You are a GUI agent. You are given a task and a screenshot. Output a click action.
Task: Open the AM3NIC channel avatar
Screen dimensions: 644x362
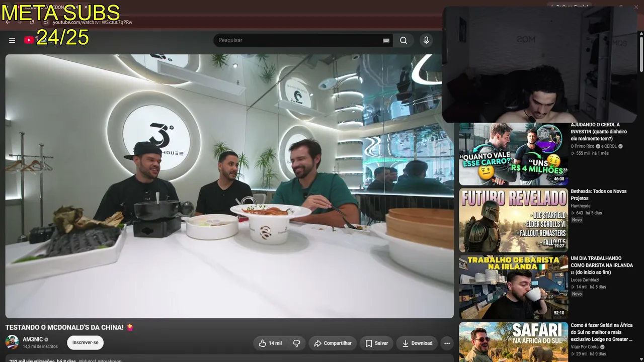click(12, 342)
